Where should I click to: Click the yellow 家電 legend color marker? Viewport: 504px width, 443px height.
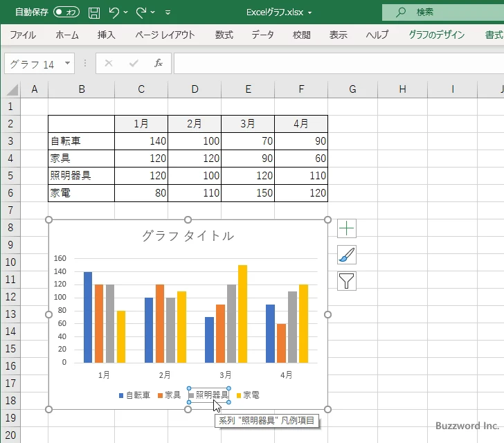[x=239, y=395]
